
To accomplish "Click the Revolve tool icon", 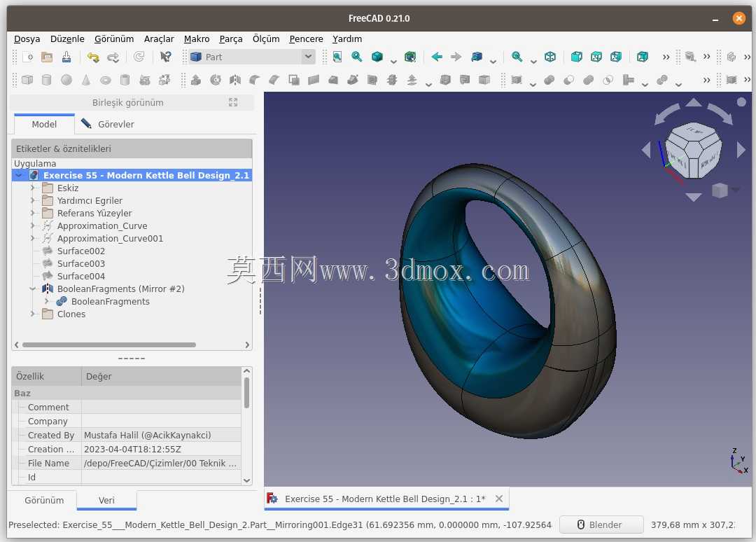I will click(216, 80).
